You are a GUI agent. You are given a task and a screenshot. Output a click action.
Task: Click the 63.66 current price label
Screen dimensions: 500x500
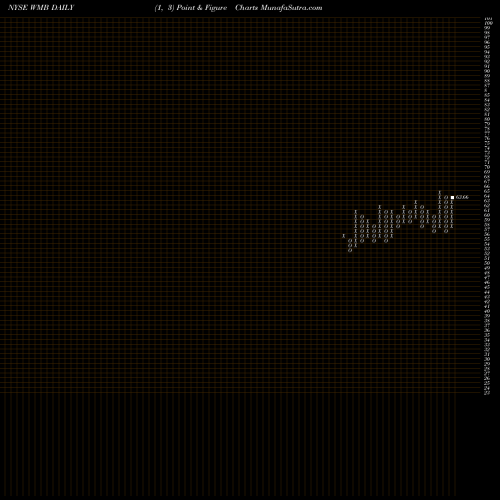coord(462,197)
